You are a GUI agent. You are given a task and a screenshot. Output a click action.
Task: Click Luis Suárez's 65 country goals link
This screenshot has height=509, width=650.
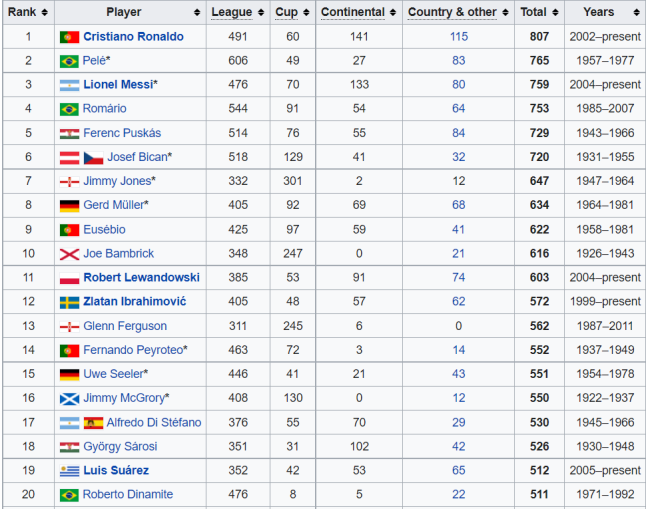coord(458,470)
